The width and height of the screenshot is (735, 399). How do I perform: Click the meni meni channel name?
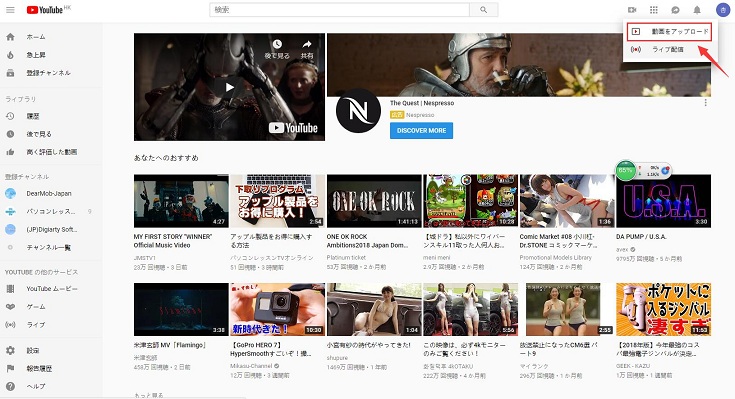pyautogui.click(x=436, y=257)
